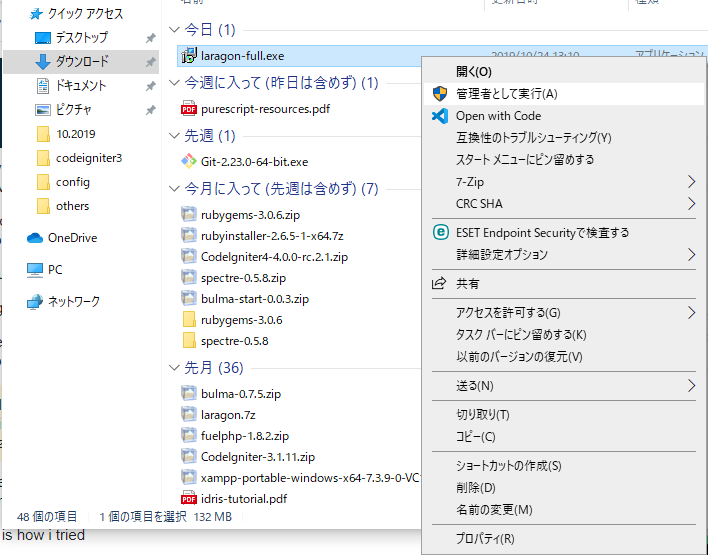The image size is (708, 555).
Task: Click the idris-tutorial.pdf PDF icon
Action: [189, 499]
